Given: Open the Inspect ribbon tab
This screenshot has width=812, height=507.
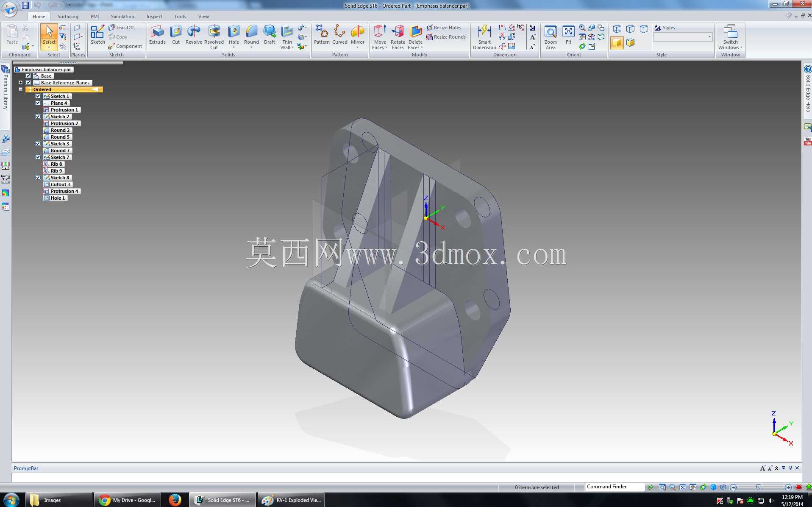Looking at the screenshot, I should [x=154, y=17].
